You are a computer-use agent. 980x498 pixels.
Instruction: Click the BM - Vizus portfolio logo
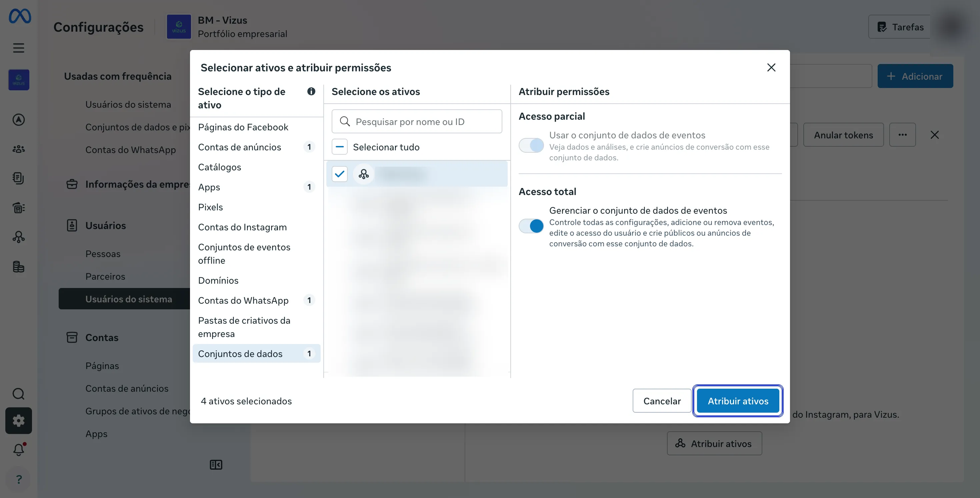(x=179, y=27)
